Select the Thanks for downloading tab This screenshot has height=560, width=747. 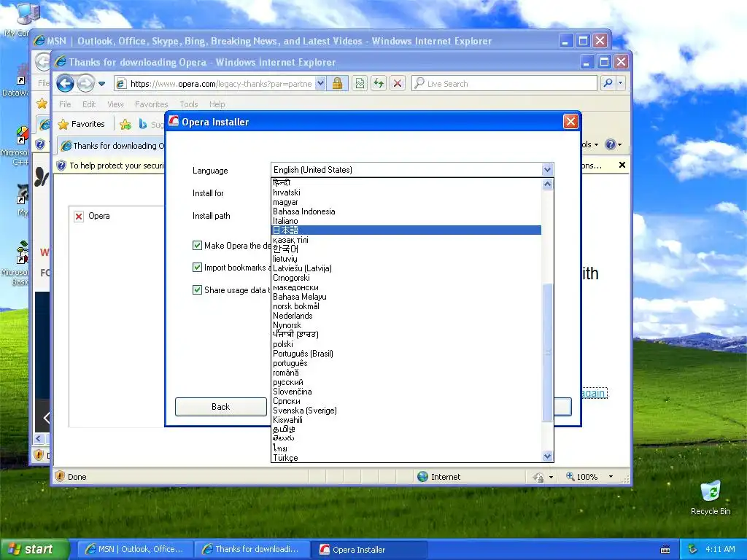[112, 146]
